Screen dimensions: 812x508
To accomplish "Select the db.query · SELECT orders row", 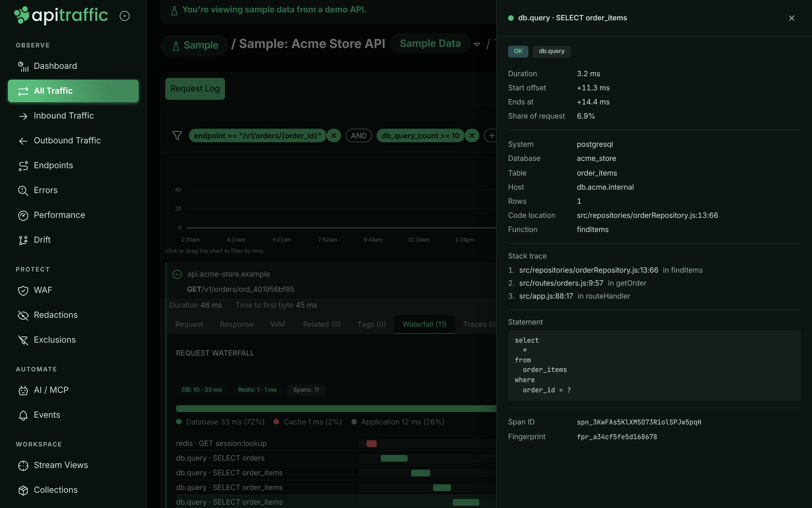I will (336, 459).
